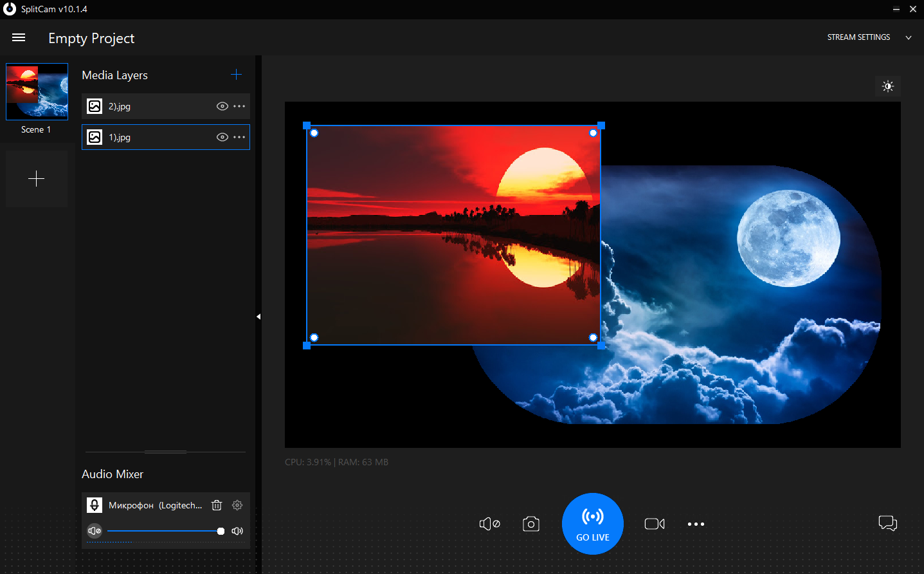The height and width of the screenshot is (574, 924).
Task: Open the hamburger menu
Action: coord(18,37)
